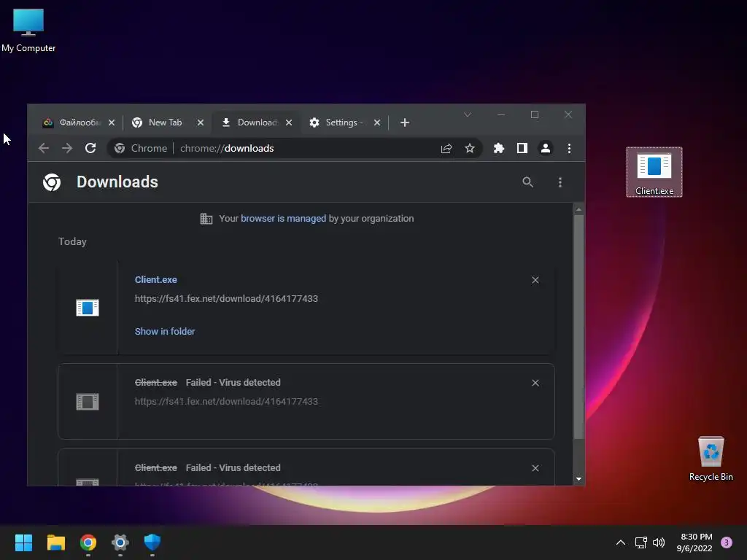Click the scrollbar down arrow
The image size is (747, 560).
578,479
